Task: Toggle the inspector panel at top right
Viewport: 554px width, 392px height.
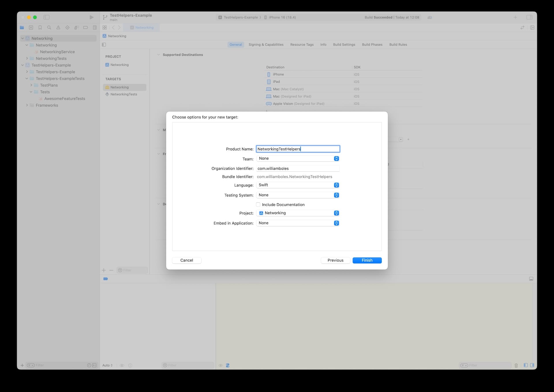Action: click(x=529, y=17)
